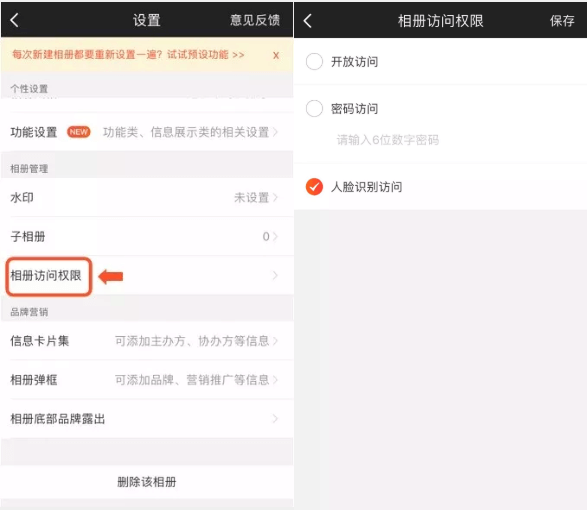
Task: Go back from the 设置 screen
Action: click(x=15, y=20)
